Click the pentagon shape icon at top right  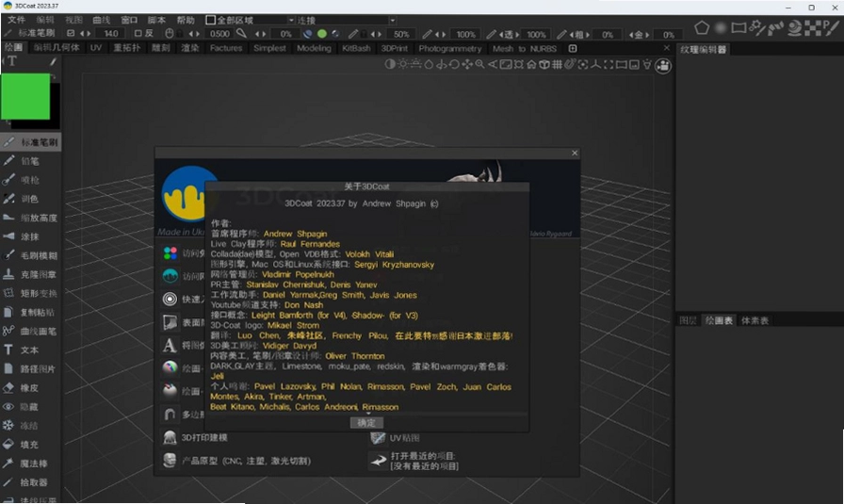tap(702, 27)
